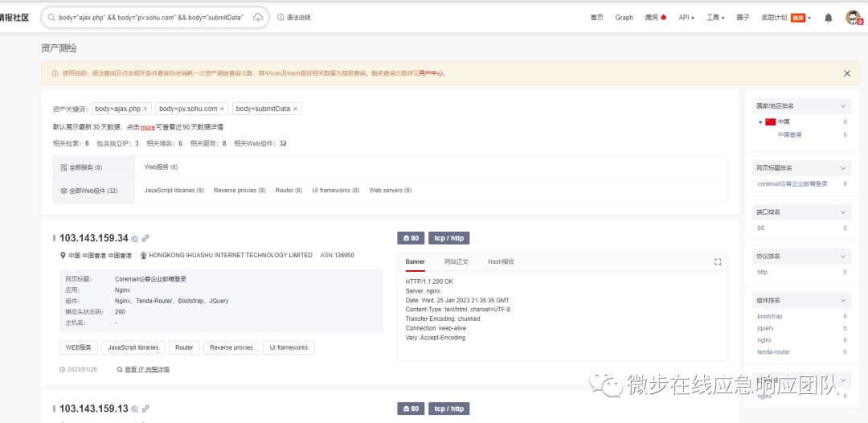Image resolution: width=868 pixels, height=423 pixels.
Task: Click the chain link icon beside 103.143.159.34
Action: (x=145, y=238)
